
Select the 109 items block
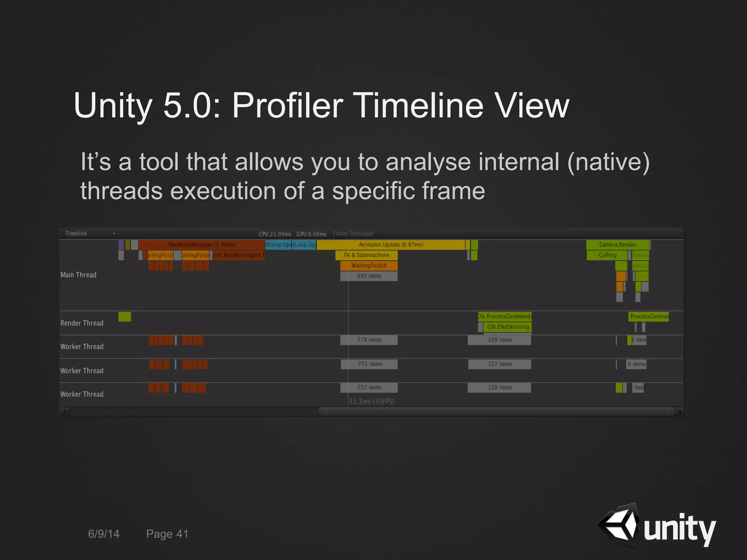(499, 340)
